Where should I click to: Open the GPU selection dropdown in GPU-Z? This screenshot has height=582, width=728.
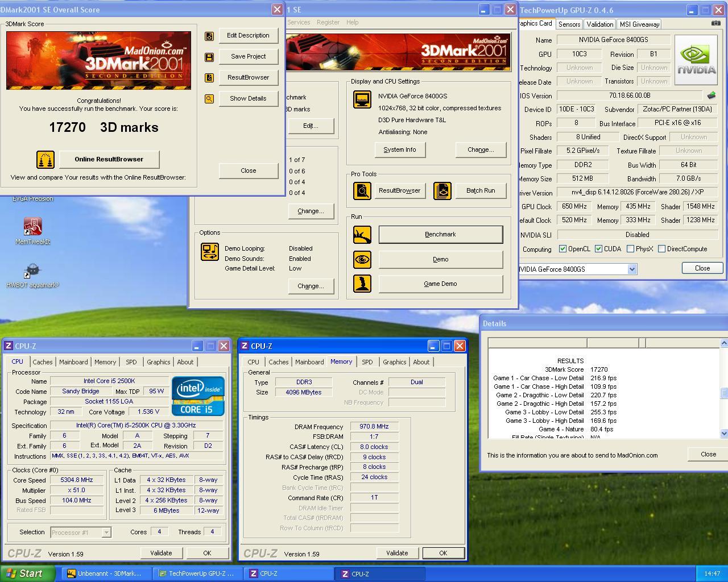coord(632,269)
